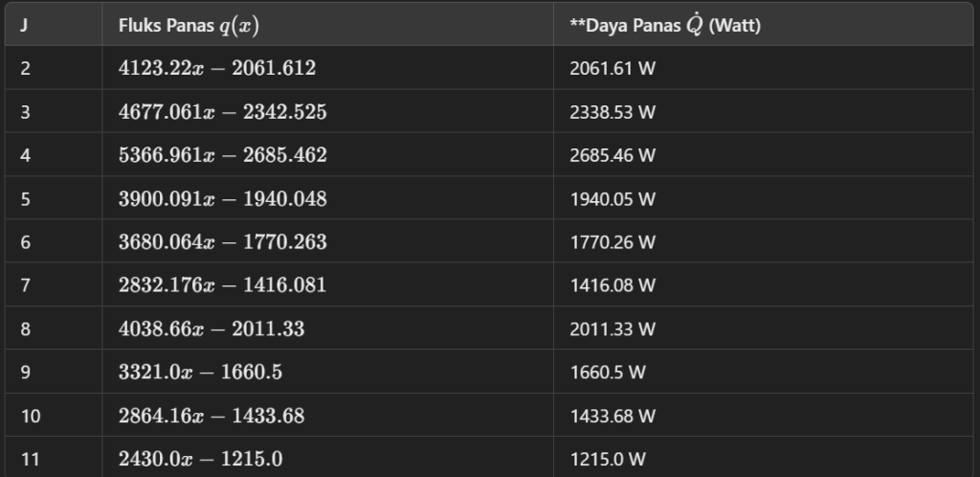Viewport: 980px width, 477px height.
Task: Select the formula 4677.061x − 2342.525
Action: coord(222,112)
